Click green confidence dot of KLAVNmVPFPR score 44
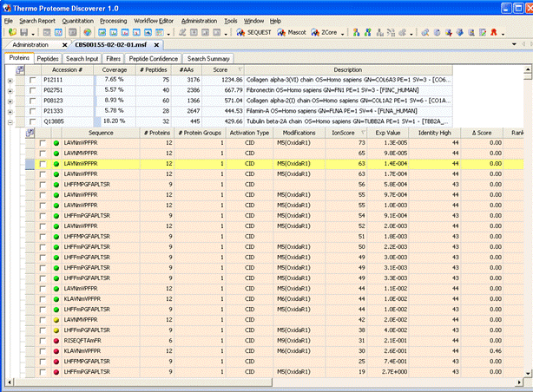This screenshot has height=392, width=533. (56, 299)
